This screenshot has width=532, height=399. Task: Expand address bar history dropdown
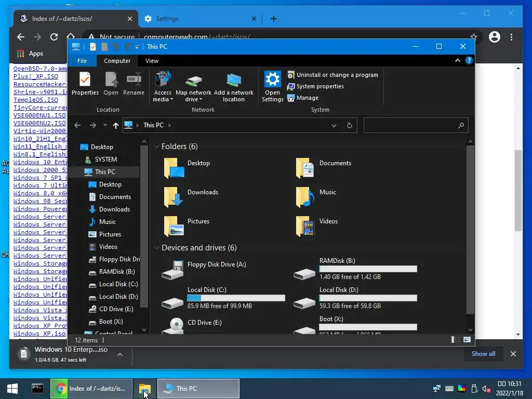point(334,126)
